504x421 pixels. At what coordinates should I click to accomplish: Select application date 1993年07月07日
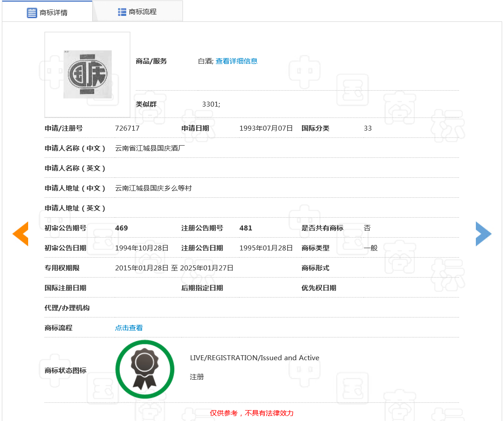pyautogui.click(x=266, y=128)
